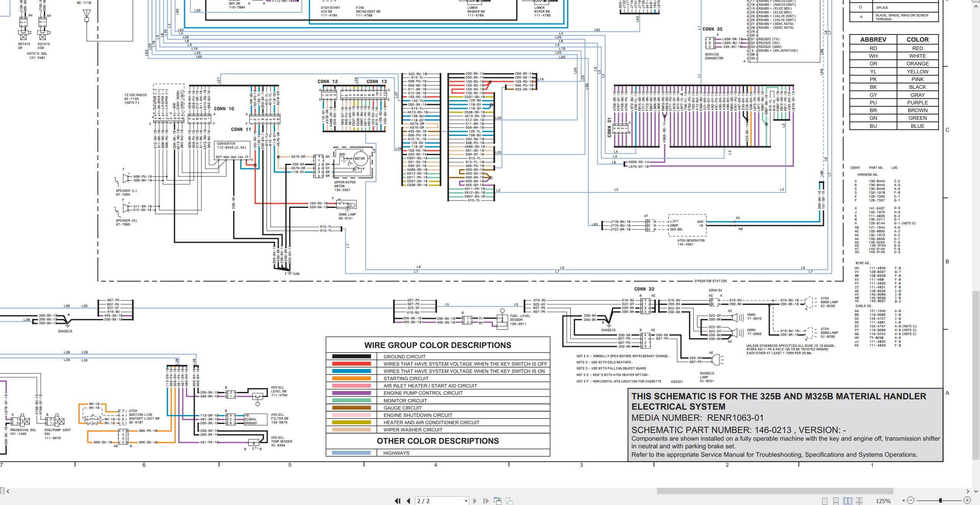Click the DOME LAMP 6C-9121 label
This screenshot has height=505, width=980.
[x=347, y=216]
